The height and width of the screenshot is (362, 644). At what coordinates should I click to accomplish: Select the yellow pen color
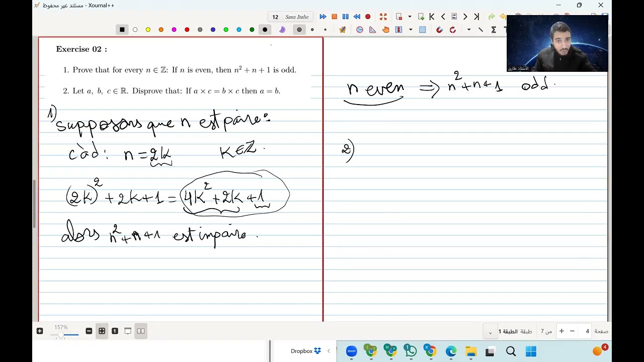[148, 30]
